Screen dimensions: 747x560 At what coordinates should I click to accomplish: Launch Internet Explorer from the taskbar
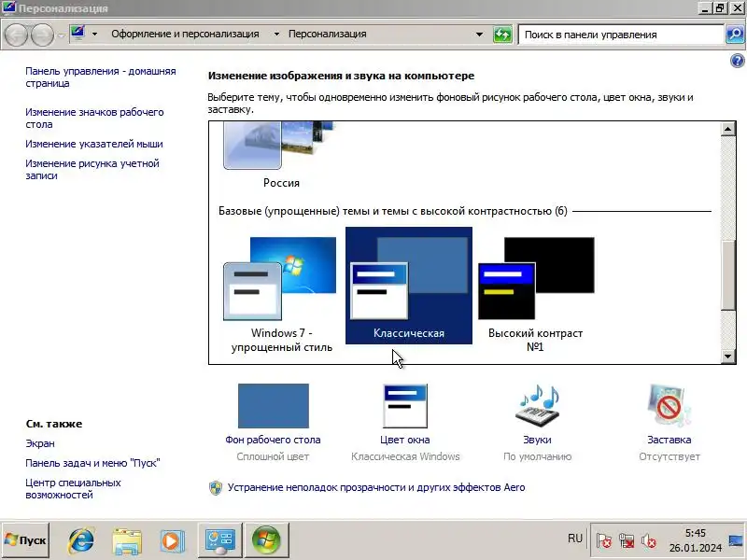pyautogui.click(x=81, y=540)
